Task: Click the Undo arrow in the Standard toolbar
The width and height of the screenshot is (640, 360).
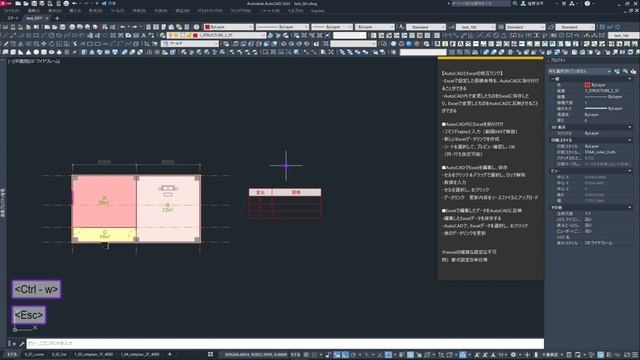Action: pos(122,27)
